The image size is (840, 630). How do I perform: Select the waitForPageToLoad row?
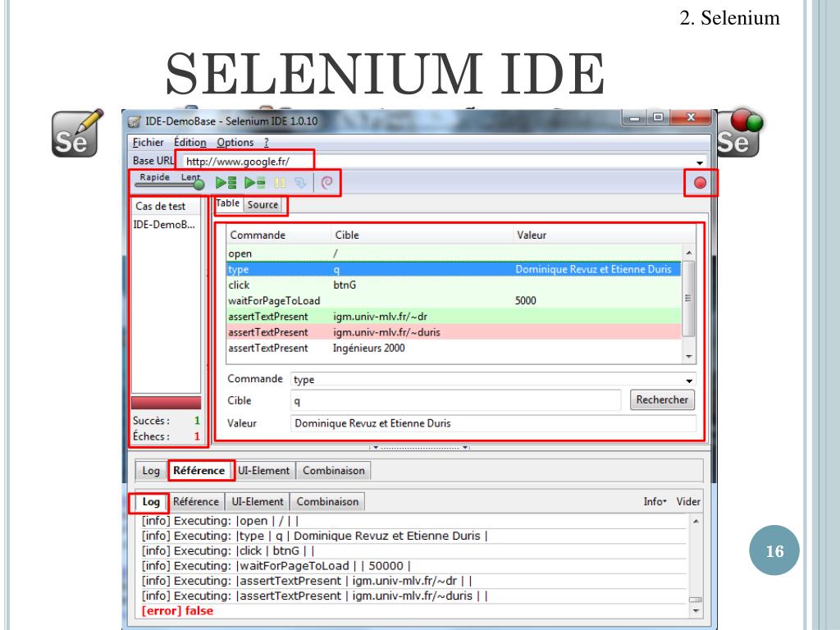pos(453,300)
